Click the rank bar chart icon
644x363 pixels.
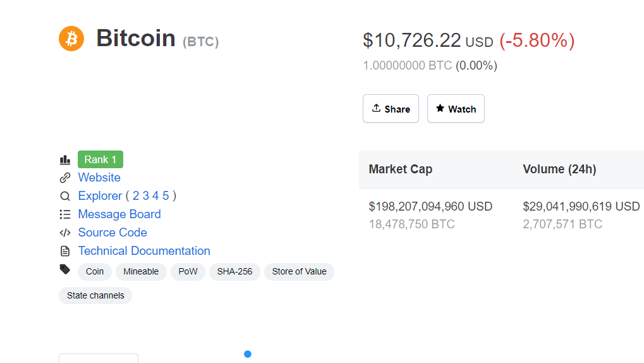pos(65,159)
